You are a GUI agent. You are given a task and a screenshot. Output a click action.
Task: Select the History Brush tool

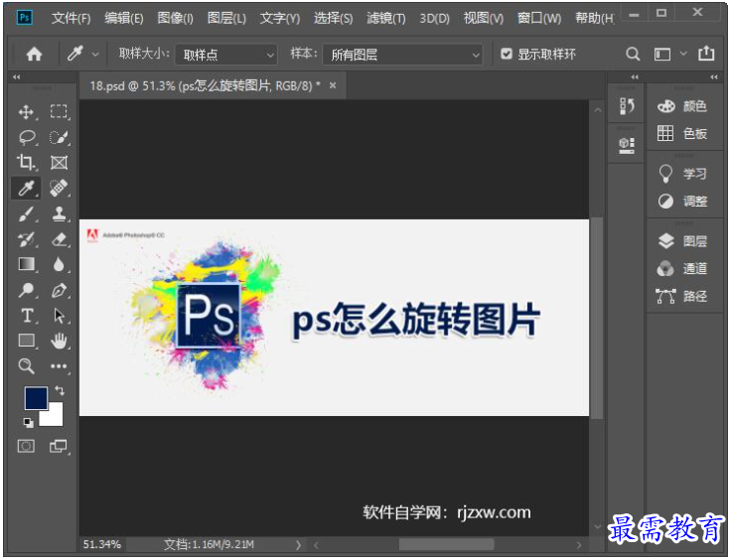(x=26, y=239)
